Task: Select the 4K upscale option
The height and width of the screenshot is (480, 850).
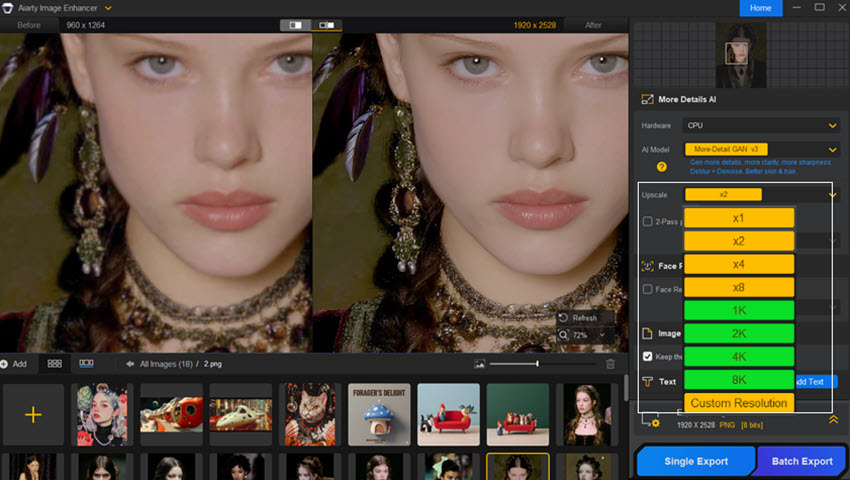Action: pyautogui.click(x=738, y=357)
